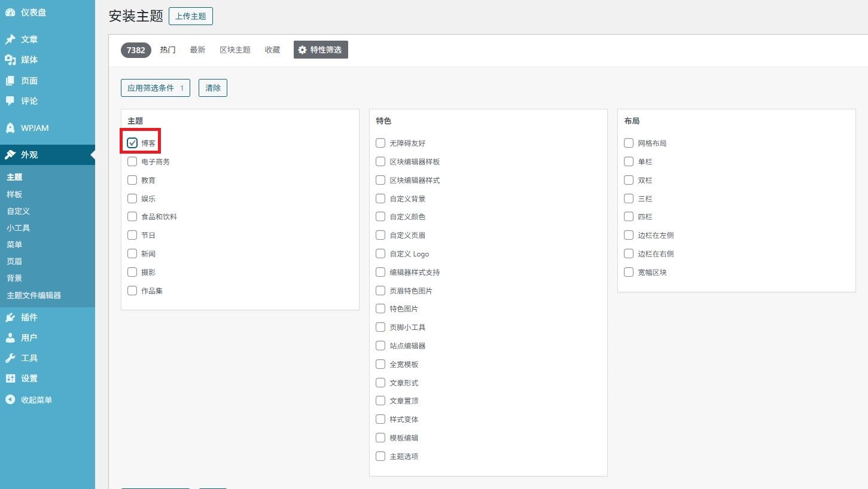Image resolution: width=868 pixels, height=489 pixels.
Task: Click the 外观 paintbrush icon
Action: [x=10, y=155]
